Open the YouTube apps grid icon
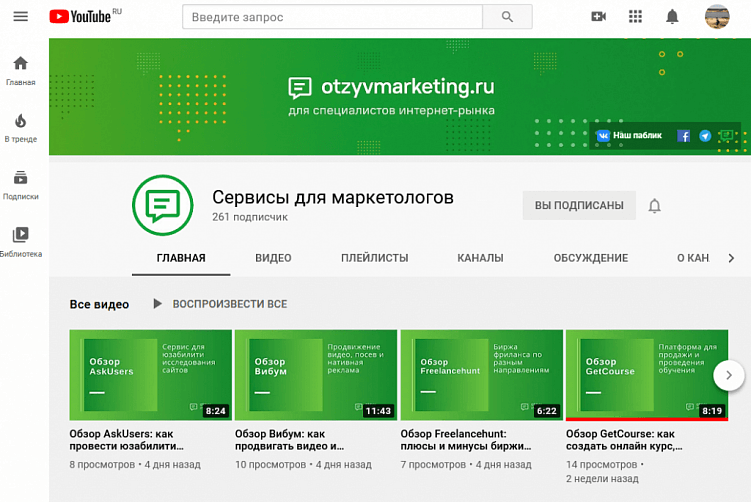Image resolution: width=751 pixels, height=502 pixels. pos(635,17)
